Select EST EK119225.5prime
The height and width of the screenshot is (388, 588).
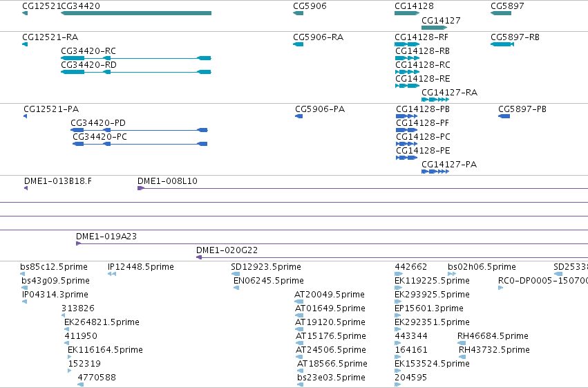coord(398,288)
